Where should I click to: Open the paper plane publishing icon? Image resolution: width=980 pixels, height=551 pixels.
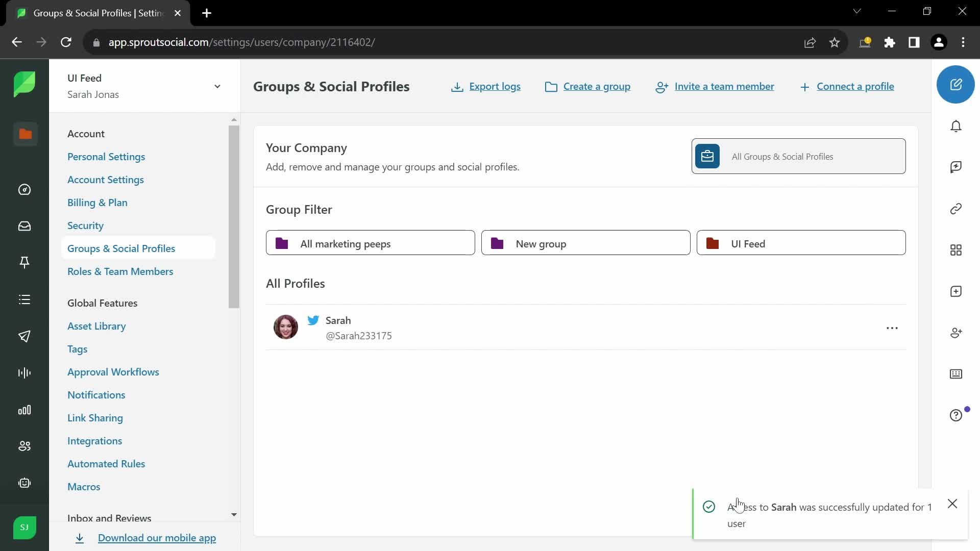(x=24, y=336)
